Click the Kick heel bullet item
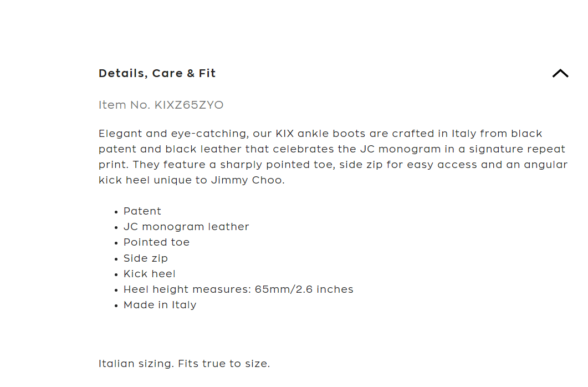Image resolution: width=588 pixels, height=387 pixels. point(149,274)
